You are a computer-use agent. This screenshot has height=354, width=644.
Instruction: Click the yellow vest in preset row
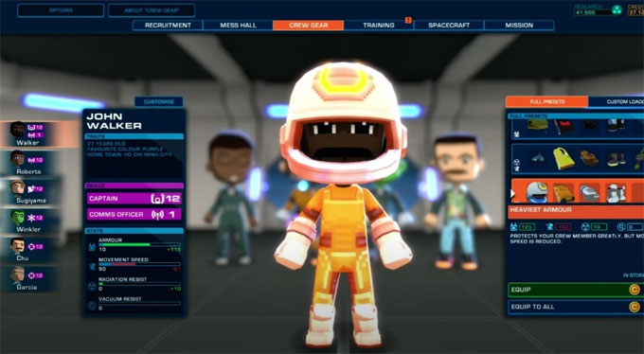563,158
